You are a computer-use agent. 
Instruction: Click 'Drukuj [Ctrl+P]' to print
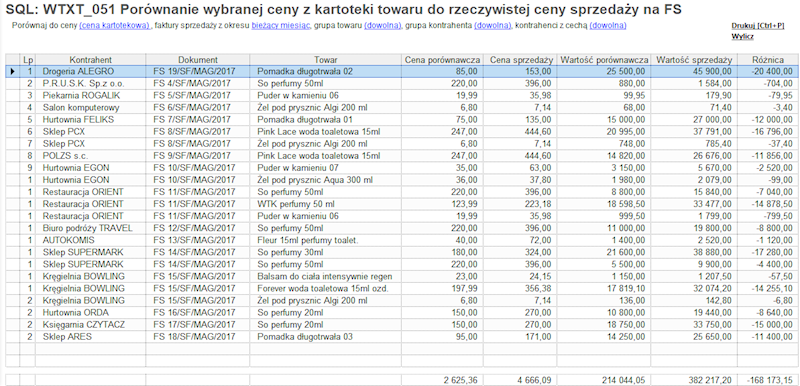point(758,25)
